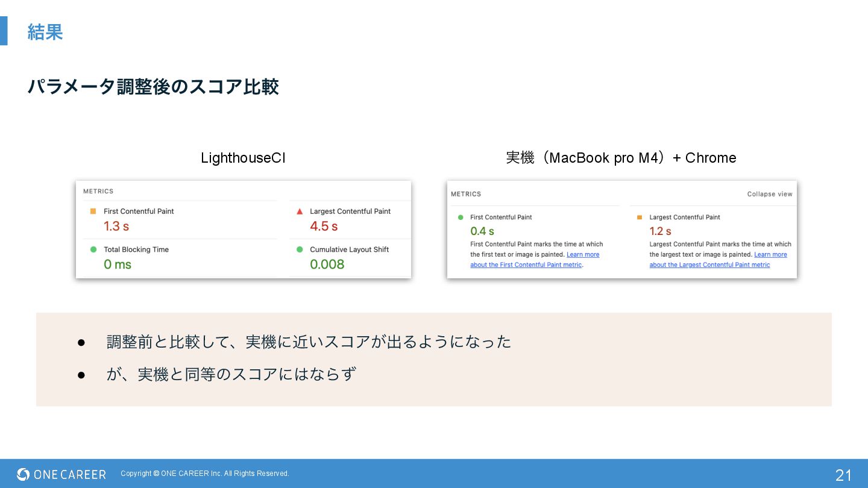Click the Cumulative Layout Shift label
Viewport: 868px width, 488px height.
click(350, 249)
